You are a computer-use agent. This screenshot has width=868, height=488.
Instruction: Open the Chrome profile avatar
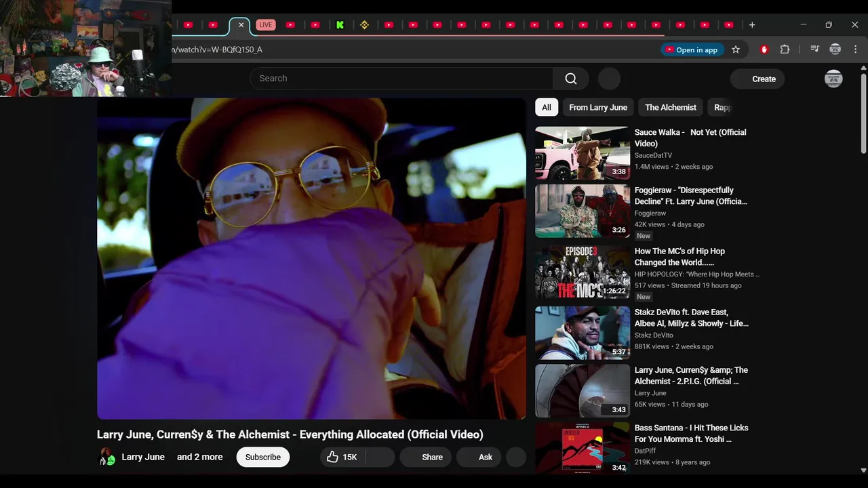point(835,49)
